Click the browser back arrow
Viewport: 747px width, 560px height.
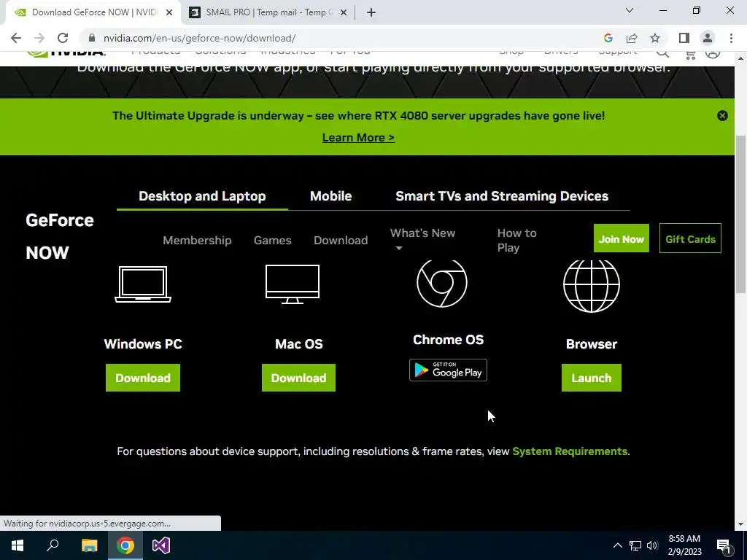[16, 38]
